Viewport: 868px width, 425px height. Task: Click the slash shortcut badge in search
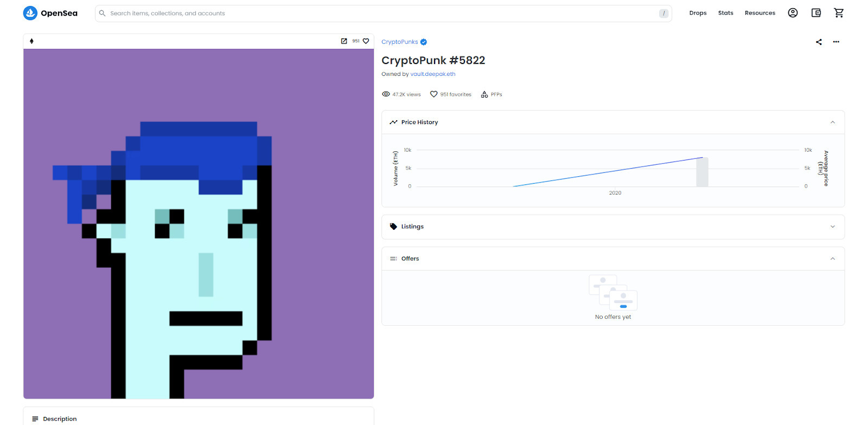663,14
